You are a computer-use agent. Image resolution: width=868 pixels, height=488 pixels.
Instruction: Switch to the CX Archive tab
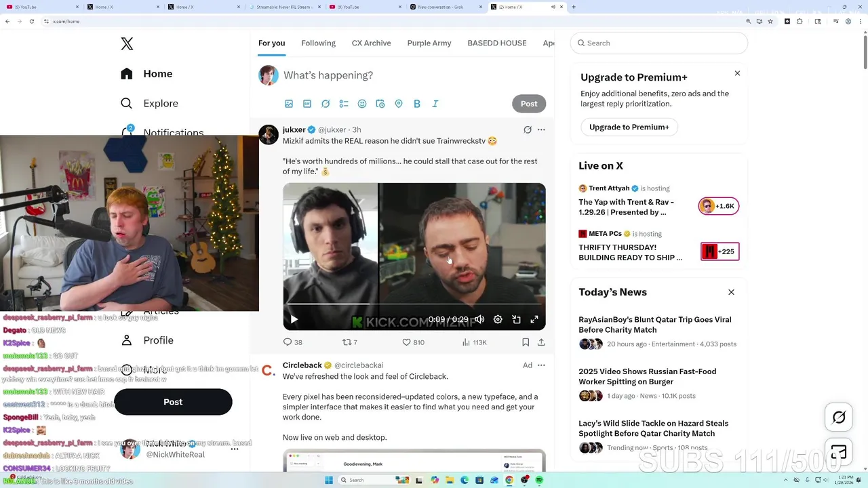[371, 43]
